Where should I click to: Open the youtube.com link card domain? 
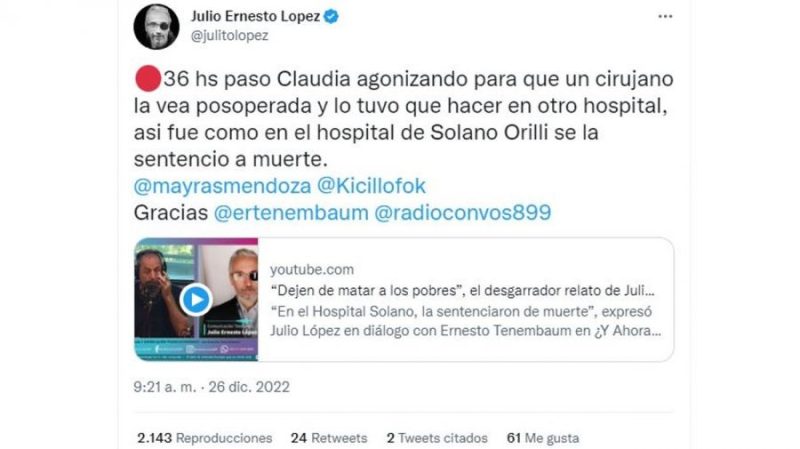click(312, 269)
